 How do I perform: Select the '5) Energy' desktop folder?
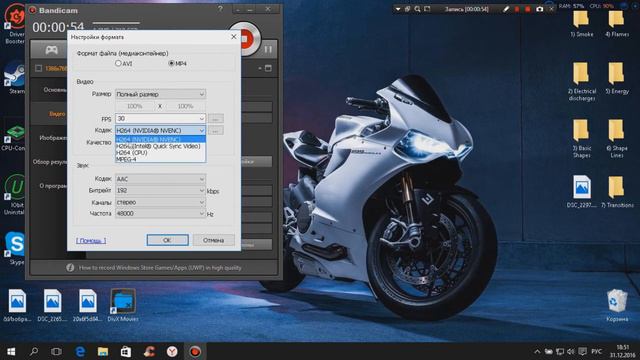(617, 78)
